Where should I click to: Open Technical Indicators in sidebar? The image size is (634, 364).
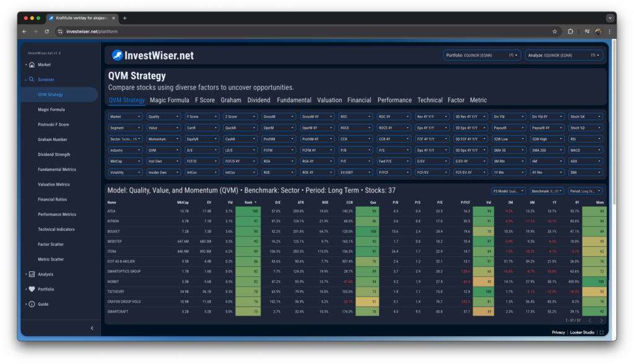[56, 229]
